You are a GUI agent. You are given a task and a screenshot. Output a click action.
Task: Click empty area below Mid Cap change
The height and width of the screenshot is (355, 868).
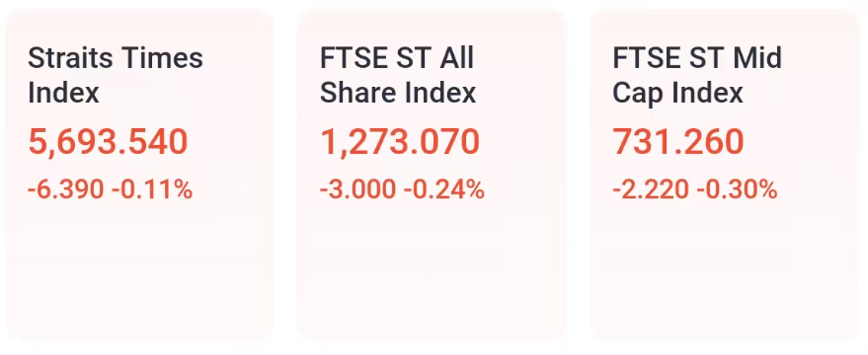pyautogui.click(x=724, y=271)
